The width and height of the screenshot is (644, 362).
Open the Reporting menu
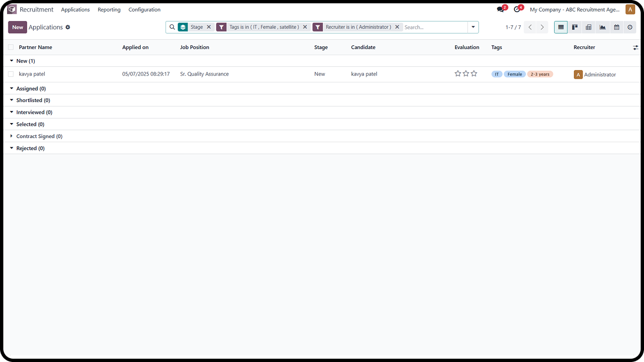coord(109,9)
